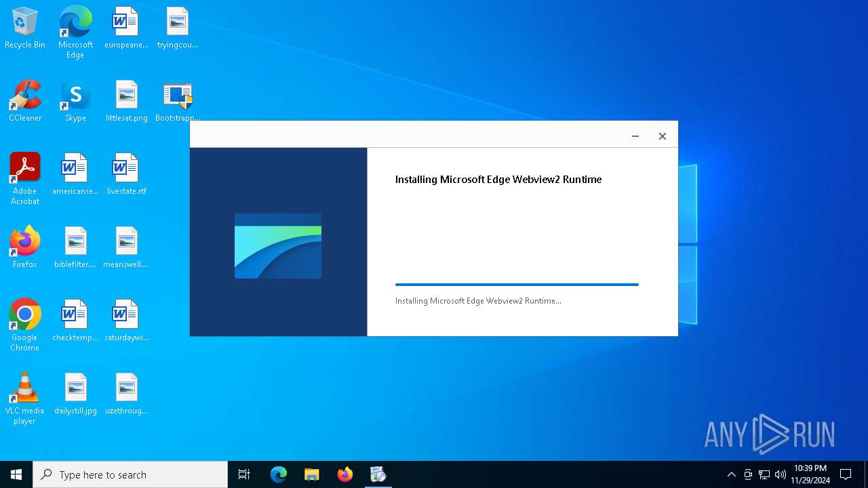This screenshot has width=868, height=488.
Task: Select the Skype desktop shortcut
Action: tap(75, 101)
